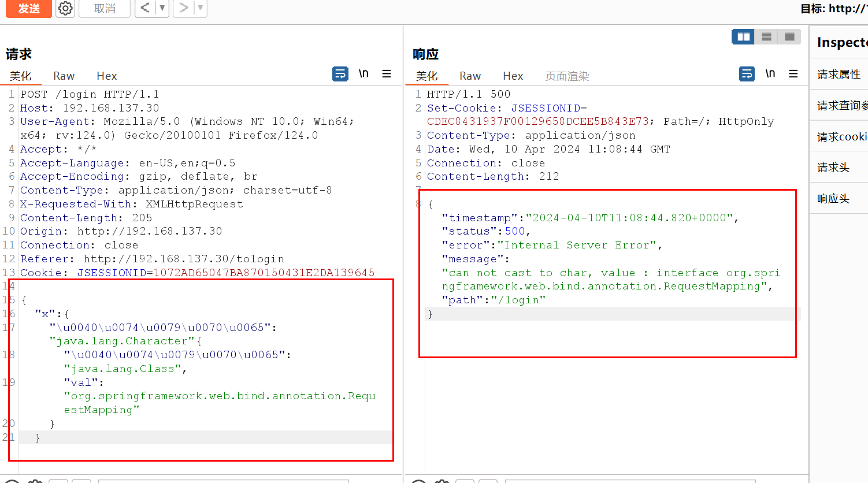
Task: Click the Set-Cookie header in the response
Action: (x=600, y=114)
